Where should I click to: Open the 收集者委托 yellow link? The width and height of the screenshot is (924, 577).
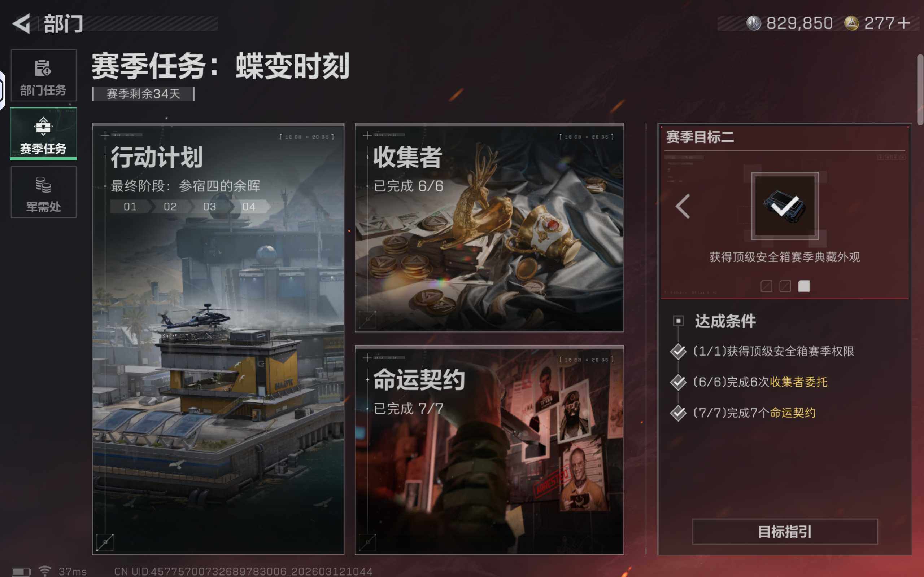coord(798,382)
